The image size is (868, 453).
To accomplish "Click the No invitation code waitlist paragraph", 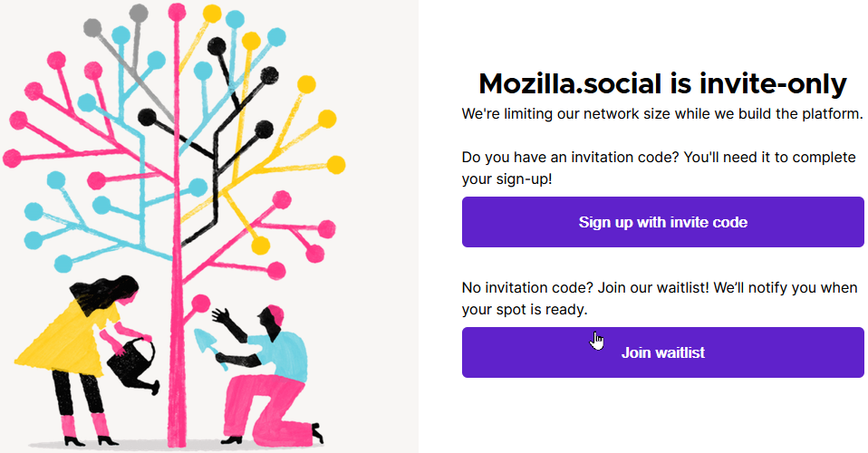I will click(x=660, y=298).
